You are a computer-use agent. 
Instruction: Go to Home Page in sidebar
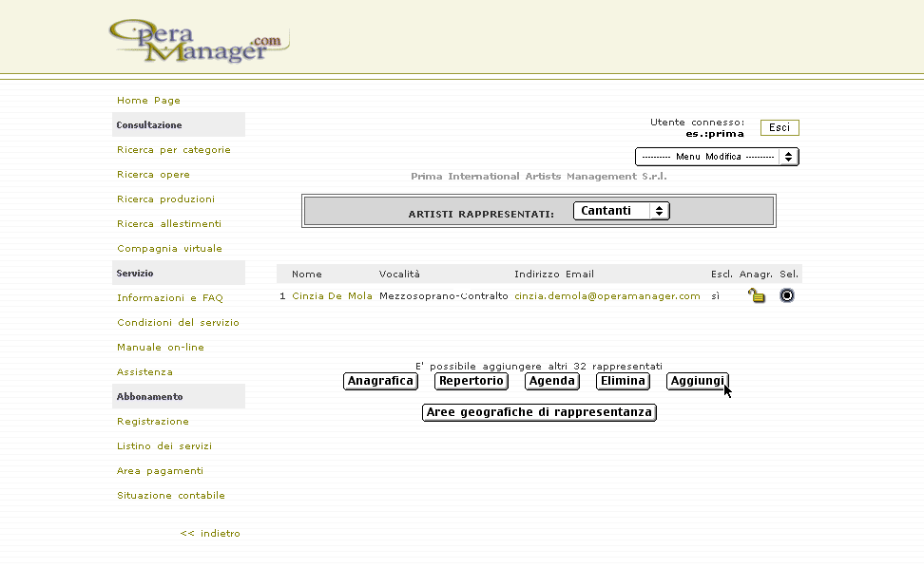point(148,101)
